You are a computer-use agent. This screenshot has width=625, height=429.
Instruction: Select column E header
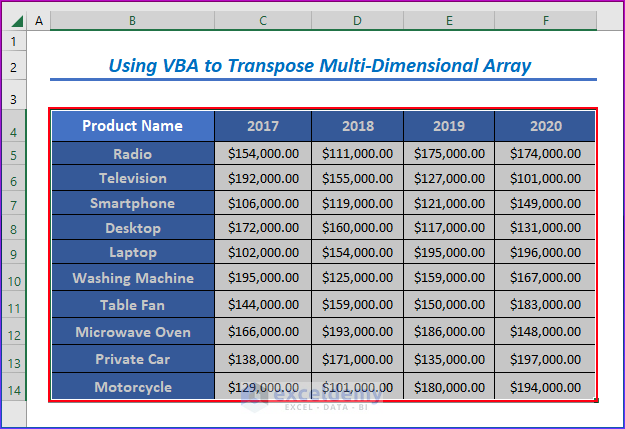coord(449,20)
